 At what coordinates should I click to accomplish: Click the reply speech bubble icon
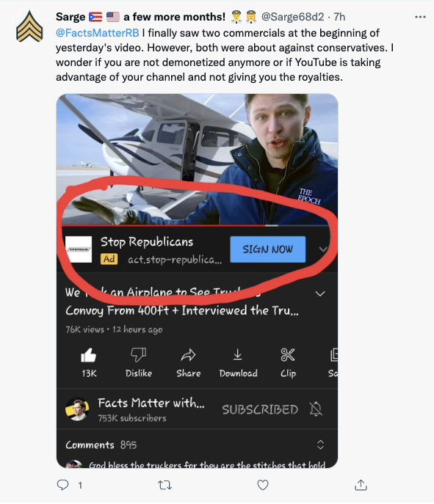pos(62,484)
